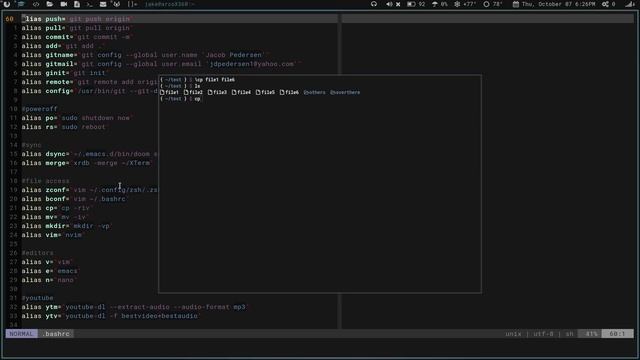Click the 'alias ytm' youtube-dl line
Screen dimensions: 640x360
(x=136, y=307)
